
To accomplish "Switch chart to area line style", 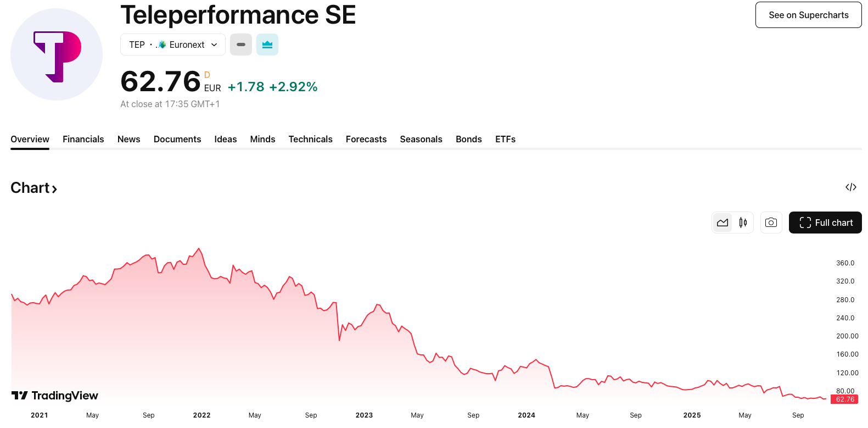I will point(723,223).
